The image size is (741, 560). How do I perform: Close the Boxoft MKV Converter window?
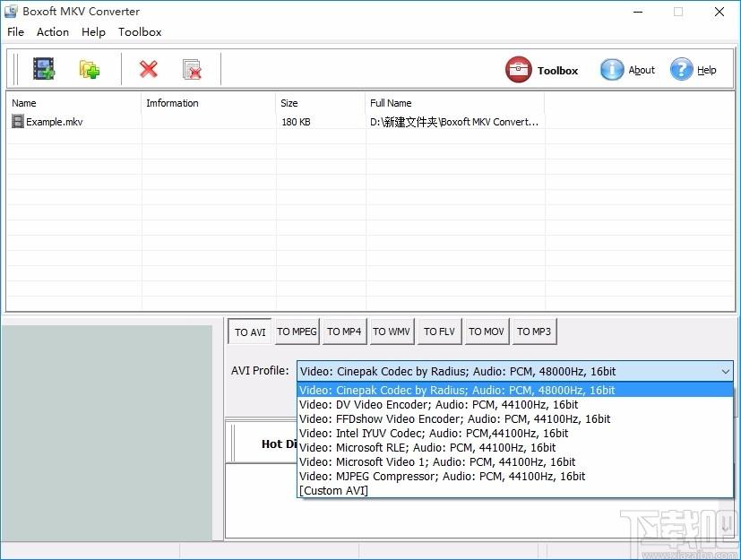click(x=719, y=12)
